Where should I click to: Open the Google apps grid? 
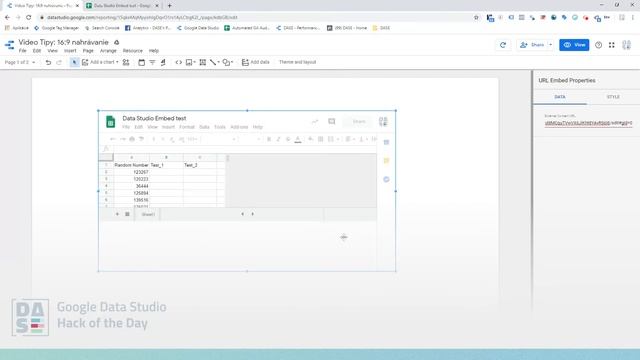611,45
